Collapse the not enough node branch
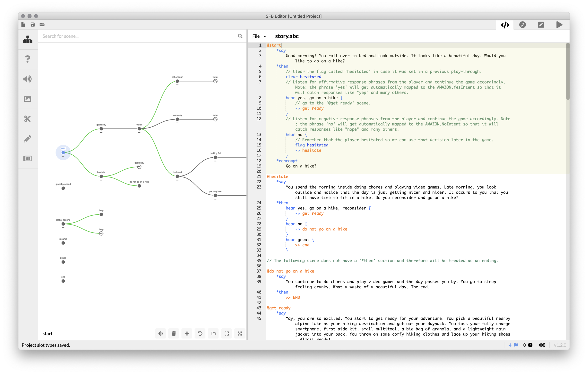This screenshot has height=374, width=588. click(x=177, y=85)
